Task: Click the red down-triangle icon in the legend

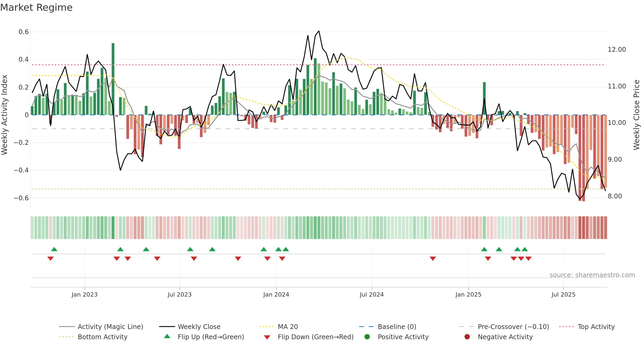Action: [x=267, y=337]
